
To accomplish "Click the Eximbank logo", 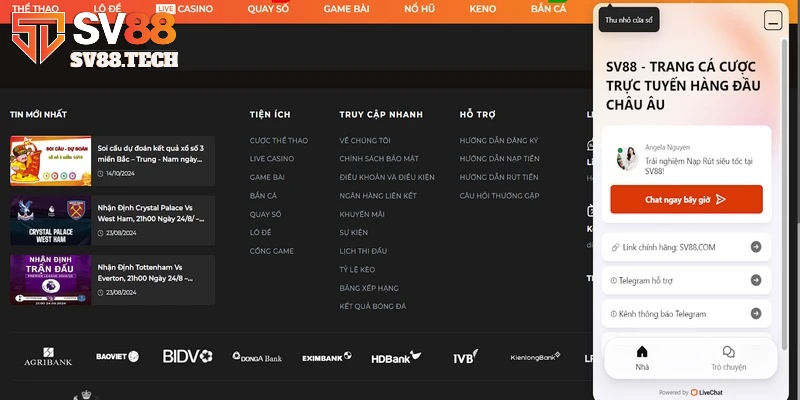I will 326,356.
